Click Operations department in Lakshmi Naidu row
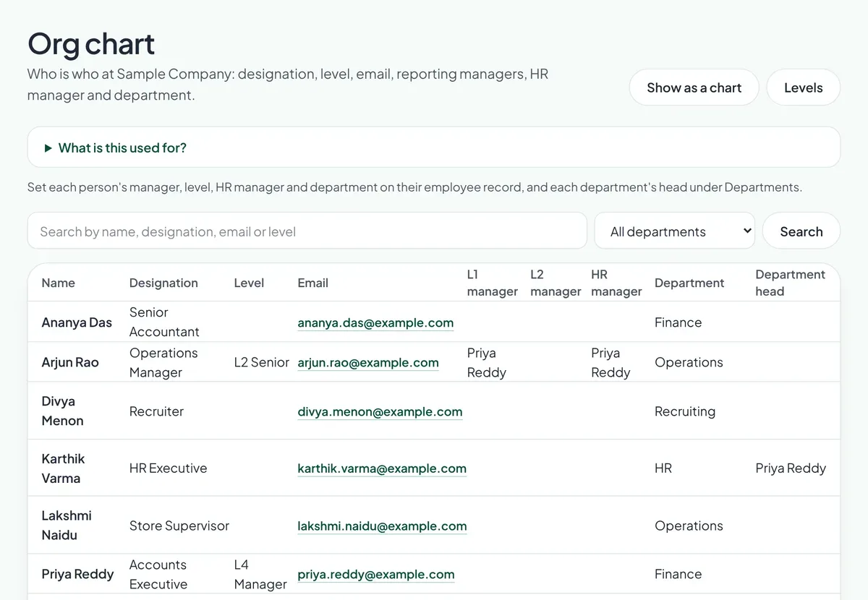This screenshot has width=868, height=600. click(x=689, y=526)
